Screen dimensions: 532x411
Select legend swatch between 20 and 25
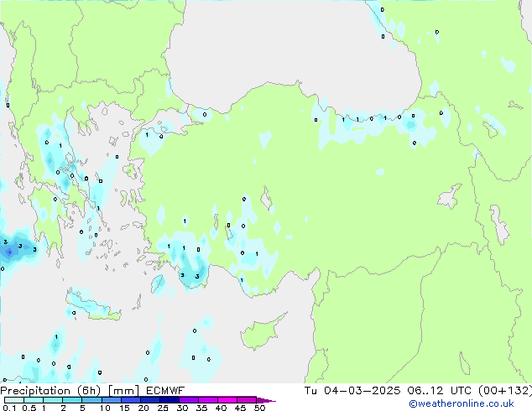tap(151, 400)
